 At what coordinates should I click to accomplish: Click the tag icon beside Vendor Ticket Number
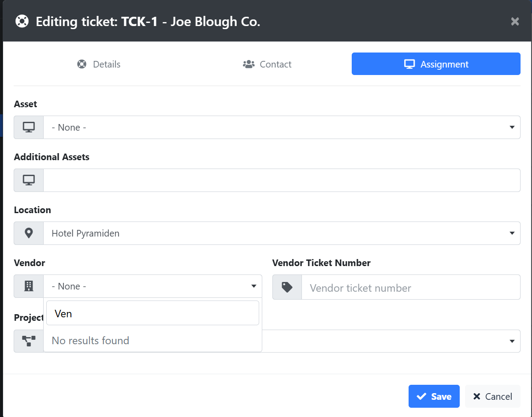coord(287,287)
